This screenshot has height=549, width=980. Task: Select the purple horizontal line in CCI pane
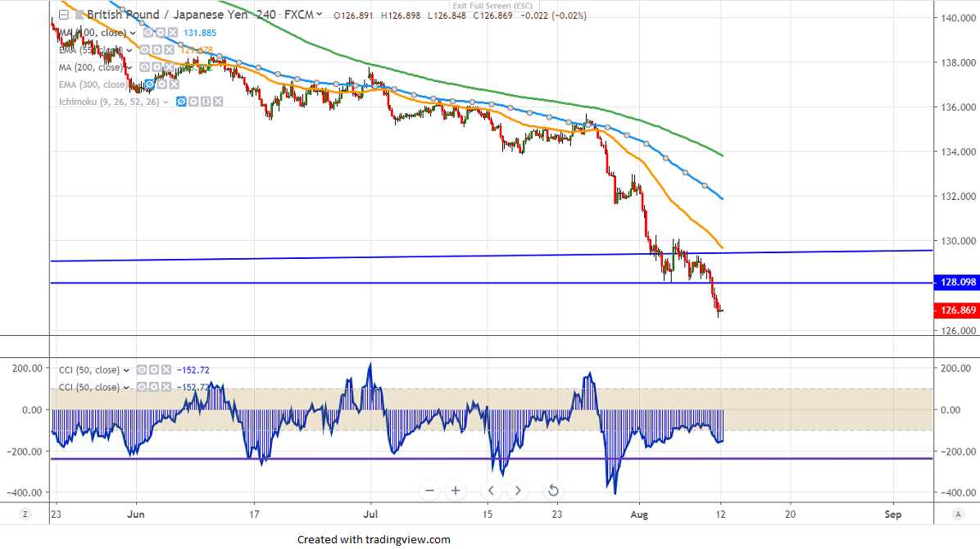(492, 459)
